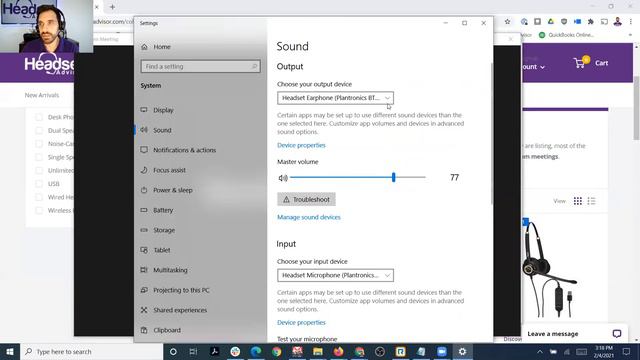Viewport: 640px width, 360px height.
Task: Check the Wired Headset filter checkbox
Action: pyautogui.click(x=39, y=197)
